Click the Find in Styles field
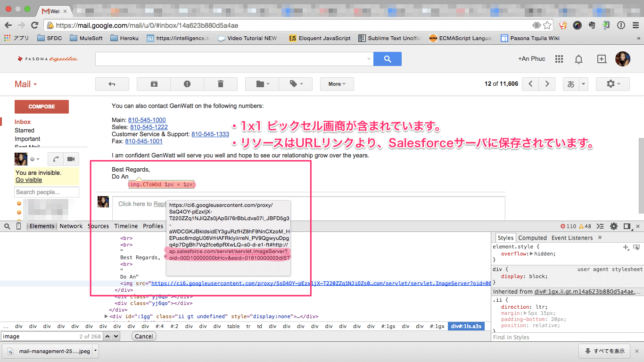The height and width of the screenshot is (362, 644). (567, 337)
